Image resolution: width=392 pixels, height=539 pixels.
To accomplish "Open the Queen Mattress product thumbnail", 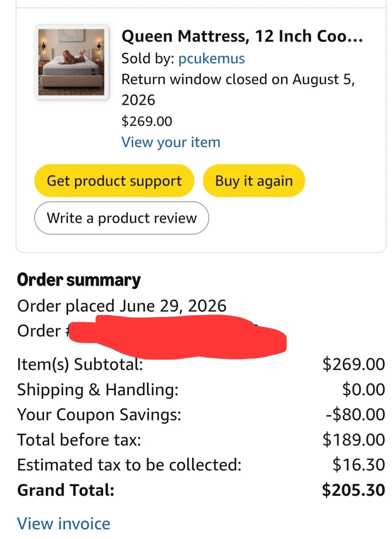I will [72, 62].
